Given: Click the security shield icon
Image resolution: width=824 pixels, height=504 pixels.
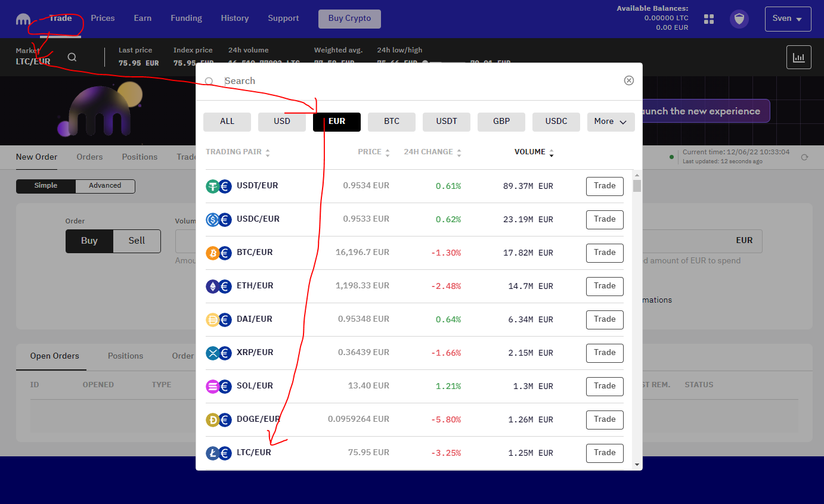Looking at the screenshot, I should (x=740, y=19).
